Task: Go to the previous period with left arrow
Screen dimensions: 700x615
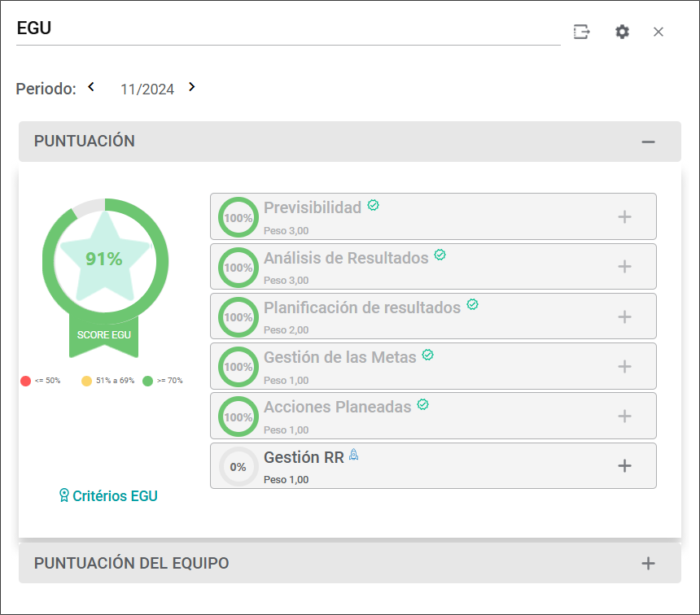Action: point(91,87)
